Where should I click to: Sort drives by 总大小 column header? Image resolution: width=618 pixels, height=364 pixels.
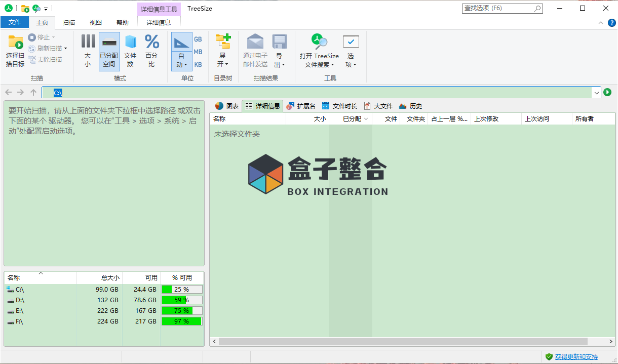tap(99, 278)
